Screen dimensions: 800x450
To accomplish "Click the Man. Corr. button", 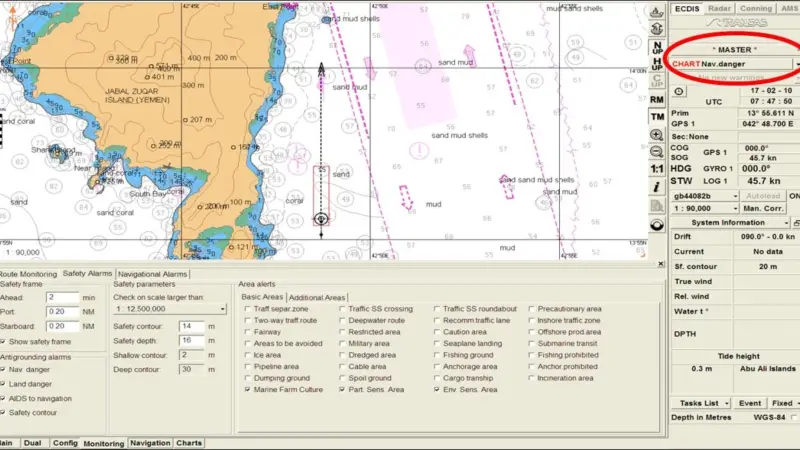I will coord(763,208).
